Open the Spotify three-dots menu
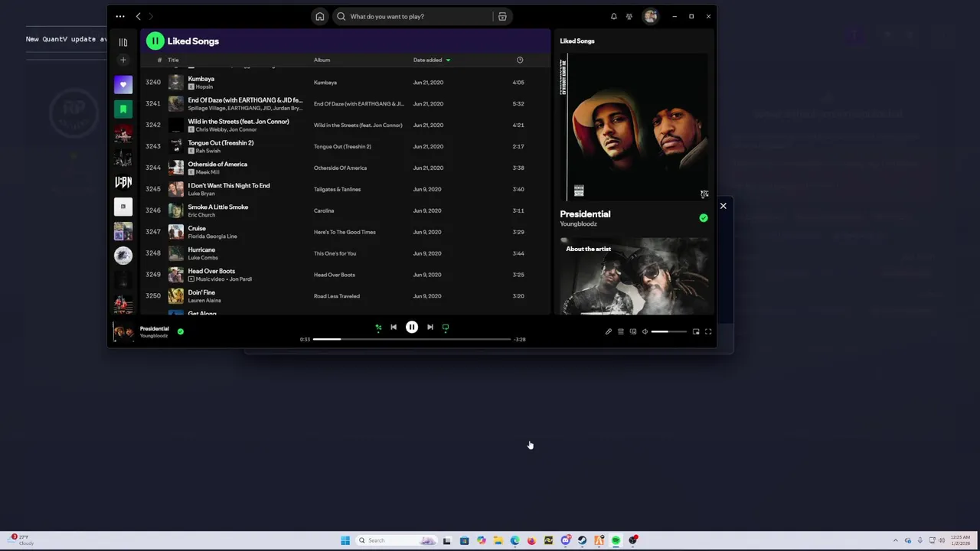 120,16
